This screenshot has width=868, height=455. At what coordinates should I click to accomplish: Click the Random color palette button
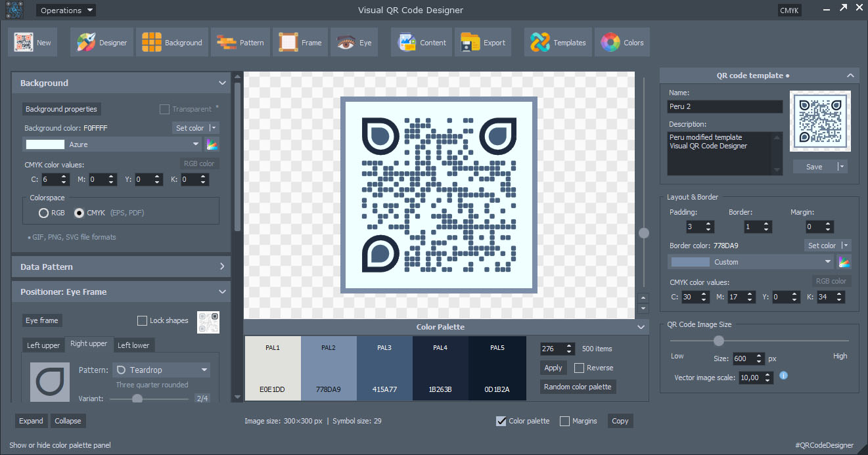tap(578, 387)
